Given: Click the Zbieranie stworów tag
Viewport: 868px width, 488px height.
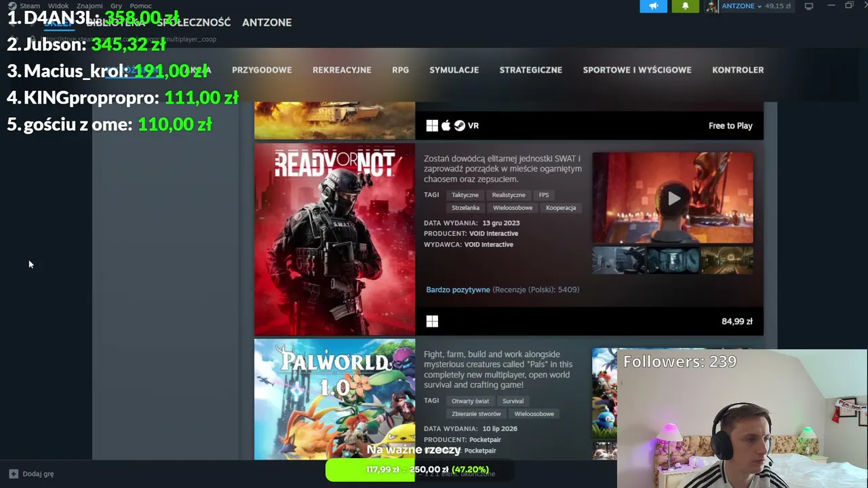Looking at the screenshot, I should point(477,414).
